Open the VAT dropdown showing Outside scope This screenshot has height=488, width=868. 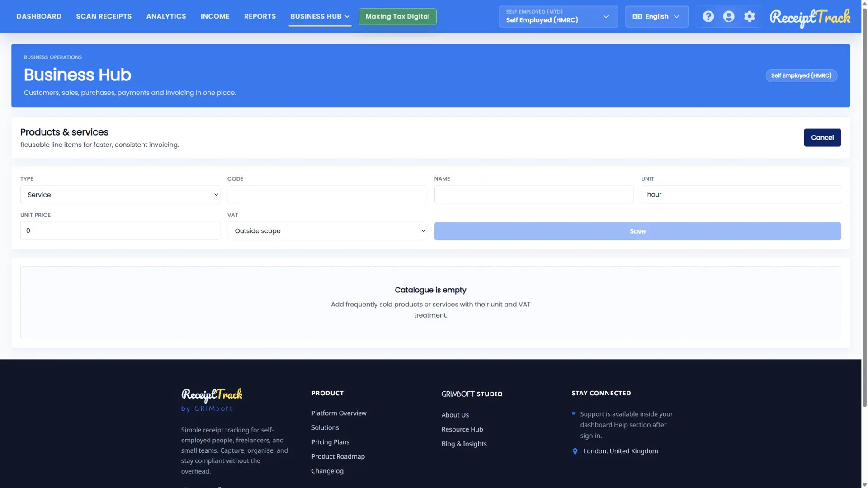327,231
